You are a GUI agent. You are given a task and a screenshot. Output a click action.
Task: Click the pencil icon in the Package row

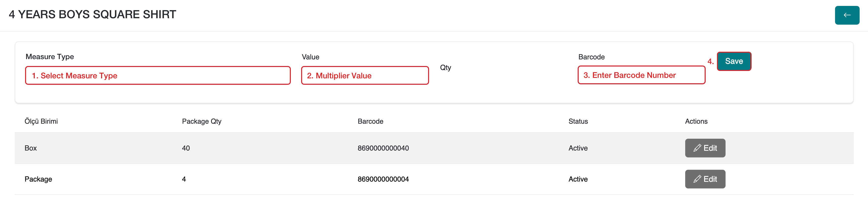[697, 179]
